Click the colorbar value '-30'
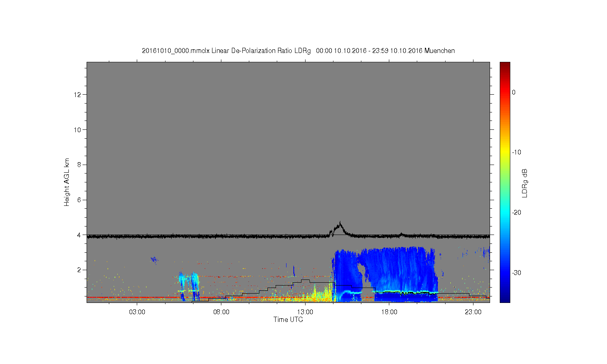This screenshot has height=364, width=607. point(516,273)
